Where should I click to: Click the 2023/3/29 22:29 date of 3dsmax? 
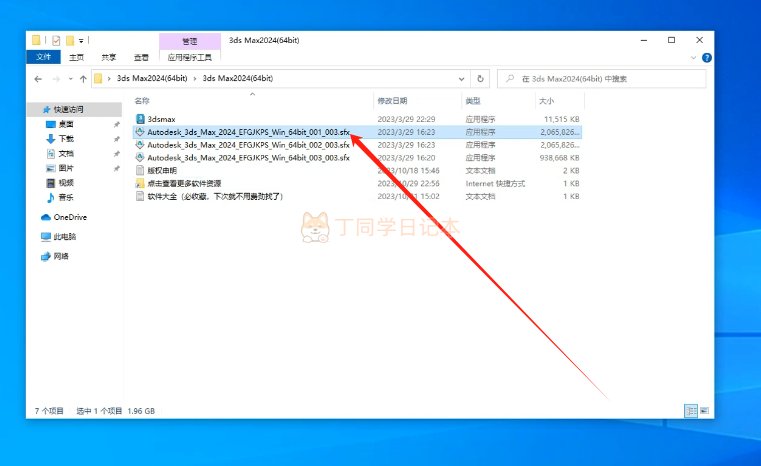point(406,119)
